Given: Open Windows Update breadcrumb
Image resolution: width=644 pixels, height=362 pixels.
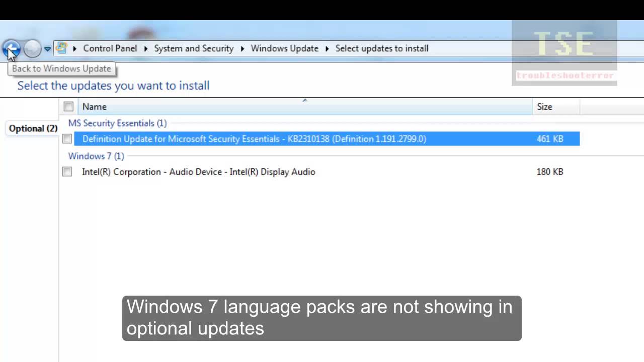Looking at the screenshot, I should tap(284, 48).
